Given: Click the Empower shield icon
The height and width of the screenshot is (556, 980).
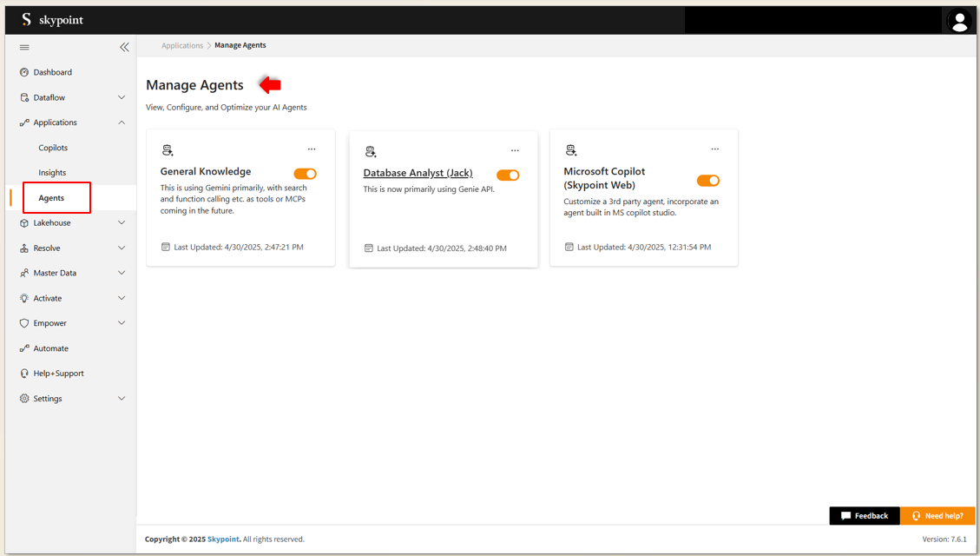Looking at the screenshot, I should coord(23,323).
